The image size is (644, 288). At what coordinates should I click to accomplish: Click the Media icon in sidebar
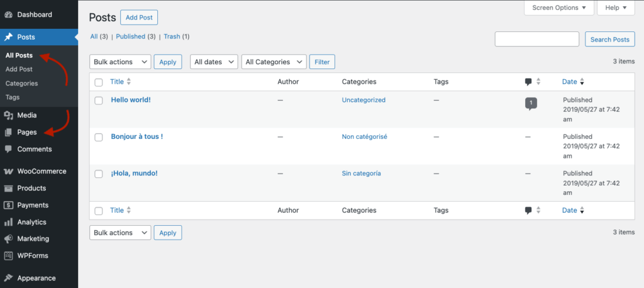pyautogui.click(x=8, y=116)
